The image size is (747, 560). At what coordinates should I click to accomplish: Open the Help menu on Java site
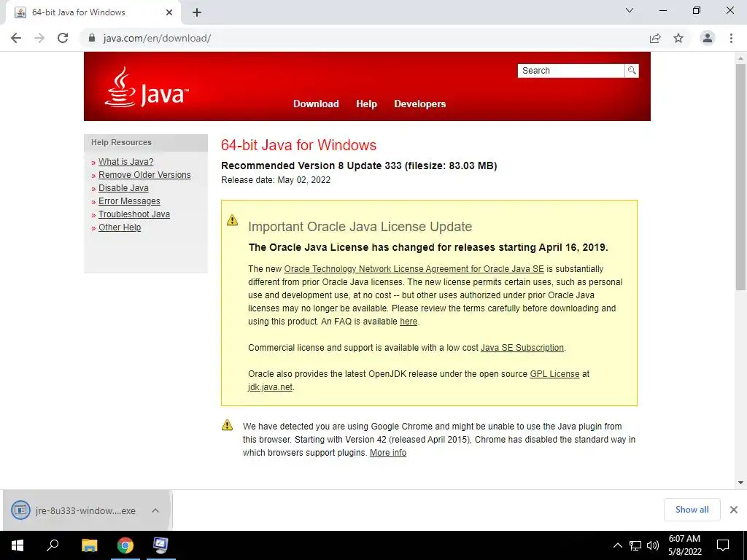pyautogui.click(x=366, y=104)
